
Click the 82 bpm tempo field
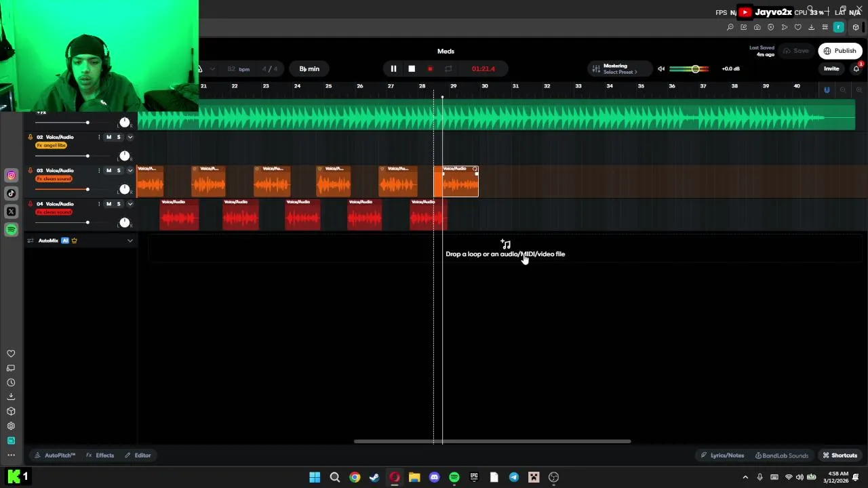coord(238,68)
